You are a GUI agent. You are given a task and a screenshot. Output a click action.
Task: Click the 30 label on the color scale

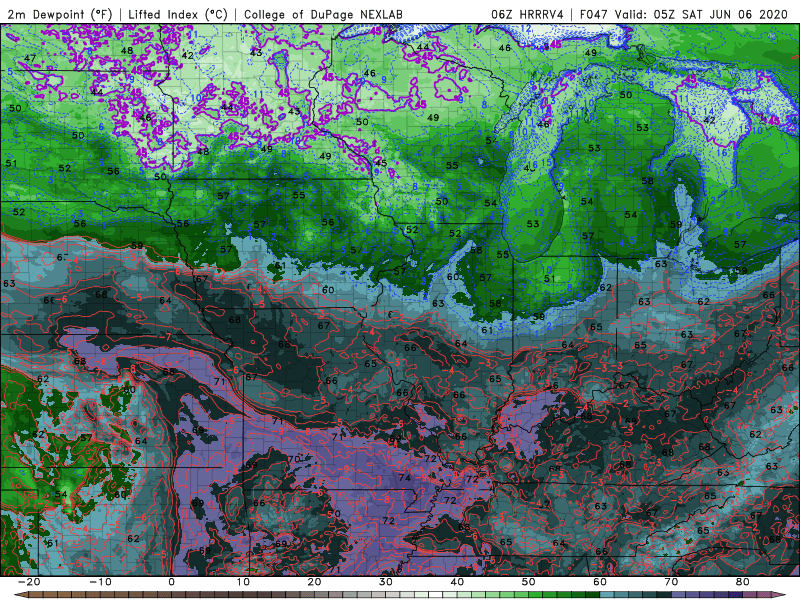(x=386, y=582)
